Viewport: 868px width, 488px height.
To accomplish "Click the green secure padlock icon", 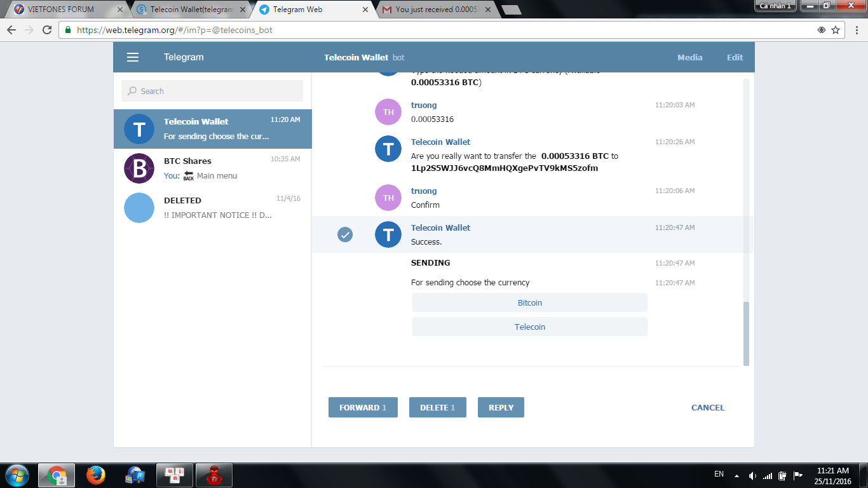I will coord(68,30).
